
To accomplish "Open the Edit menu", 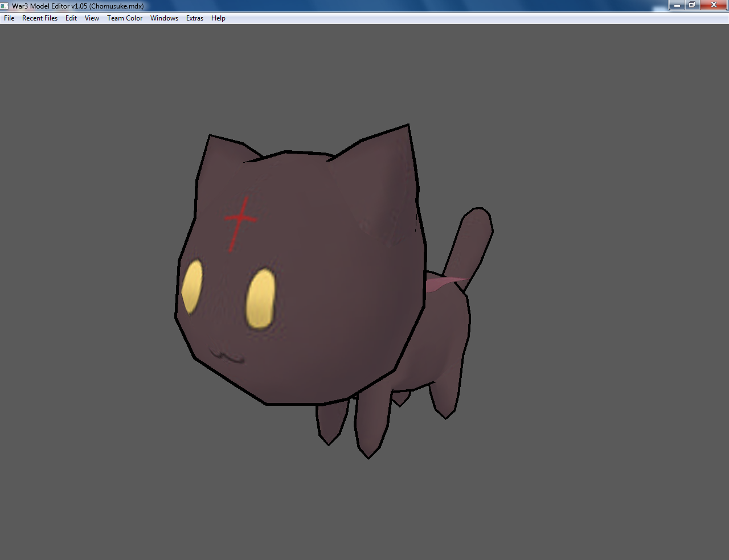I will [x=71, y=18].
